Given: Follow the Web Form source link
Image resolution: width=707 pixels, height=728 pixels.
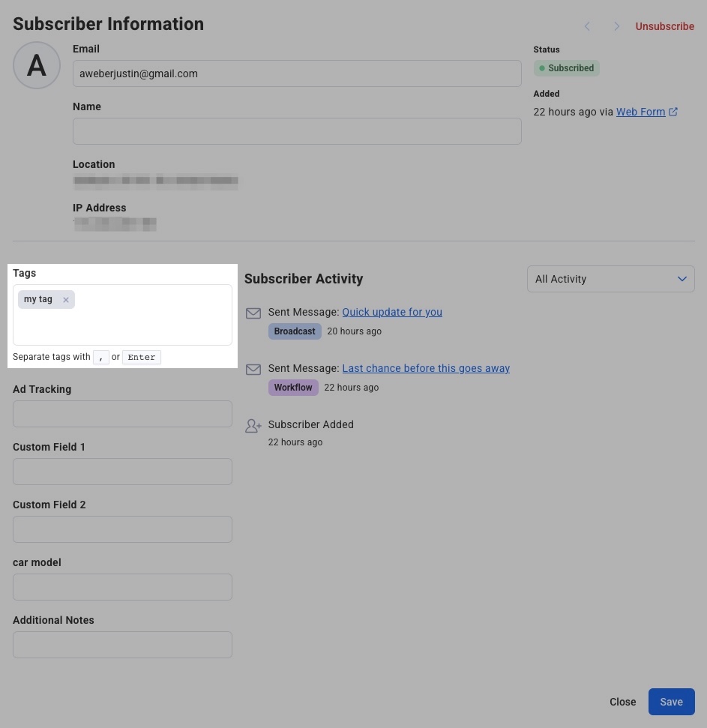Looking at the screenshot, I should pyautogui.click(x=640, y=112).
